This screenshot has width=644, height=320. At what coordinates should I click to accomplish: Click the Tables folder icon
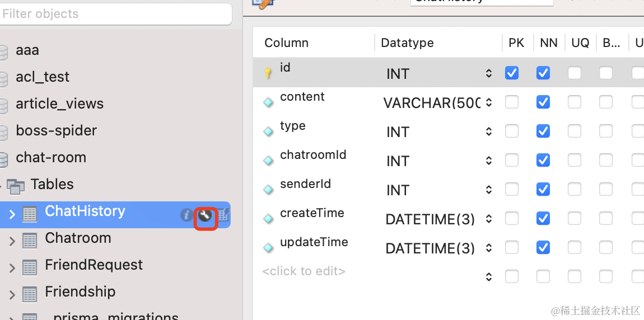click(16, 186)
